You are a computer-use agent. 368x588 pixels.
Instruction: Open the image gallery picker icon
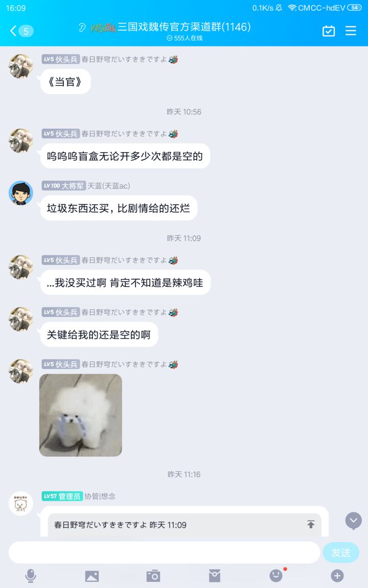(x=92, y=576)
